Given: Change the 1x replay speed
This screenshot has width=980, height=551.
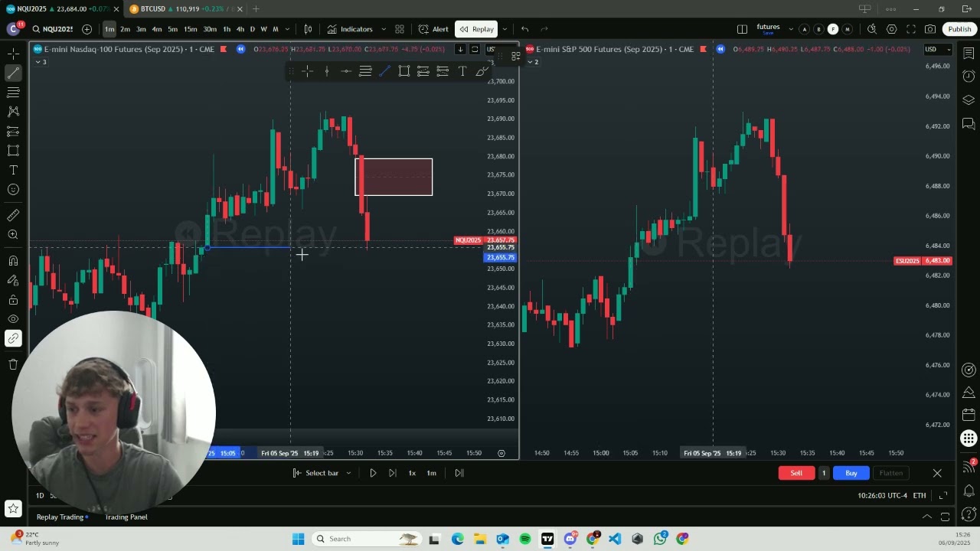Looking at the screenshot, I should pyautogui.click(x=412, y=473).
